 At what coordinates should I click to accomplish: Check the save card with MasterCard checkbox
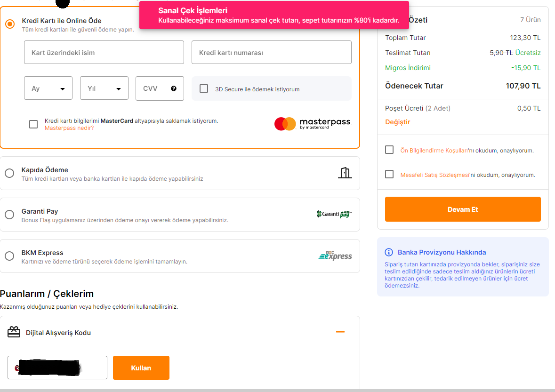pyautogui.click(x=33, y=124)
